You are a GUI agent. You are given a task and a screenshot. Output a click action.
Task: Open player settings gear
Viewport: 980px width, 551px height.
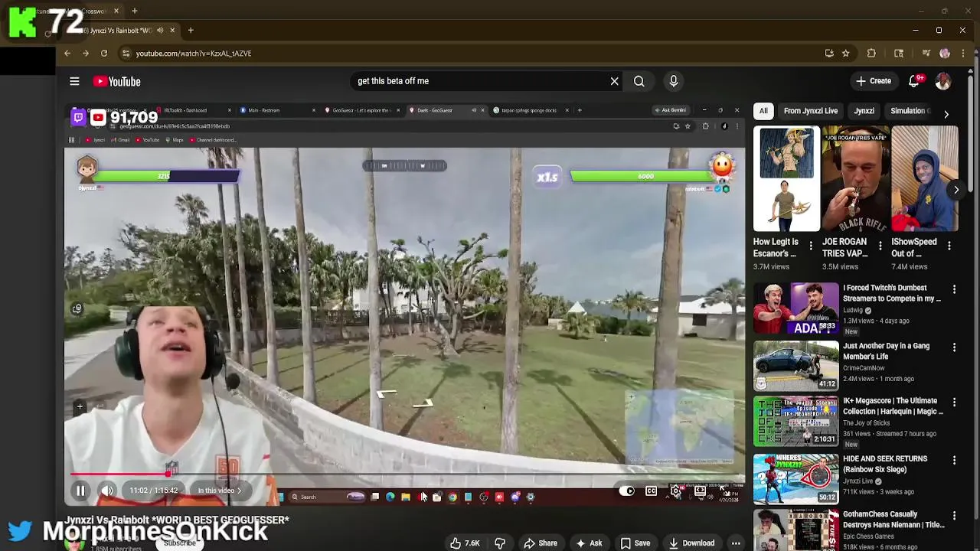coord(675,491)
